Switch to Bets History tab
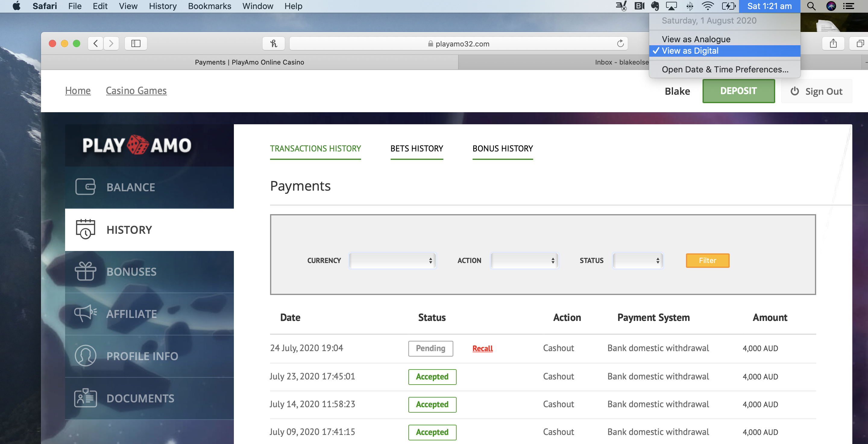 tap(417, 149)
